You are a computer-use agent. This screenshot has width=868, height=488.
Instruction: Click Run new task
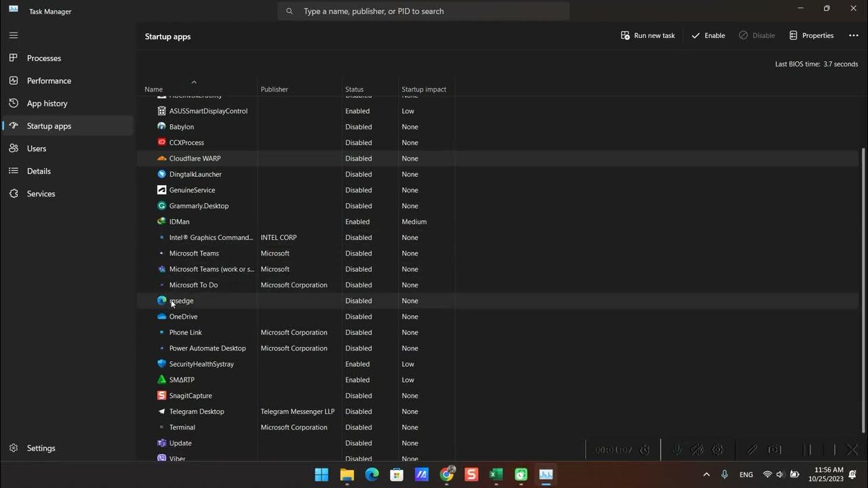point(648,35)
